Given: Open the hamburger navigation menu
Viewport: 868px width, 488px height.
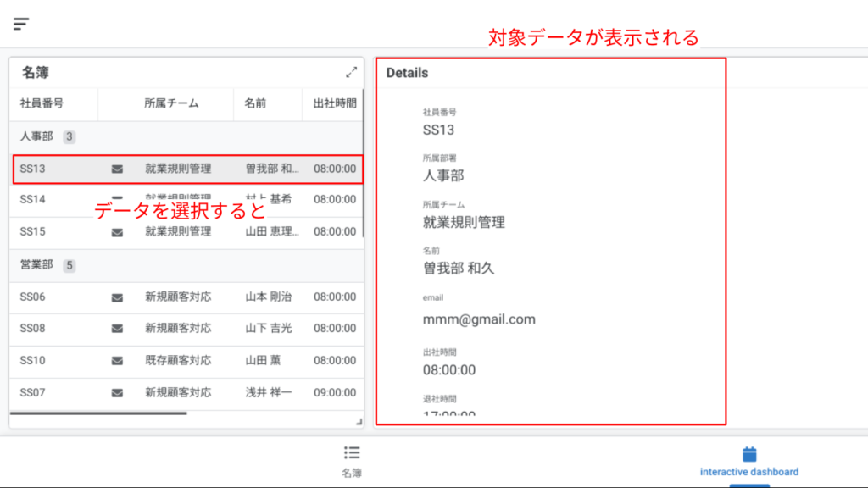Looking at the screenshot, I should pos(21,24).
